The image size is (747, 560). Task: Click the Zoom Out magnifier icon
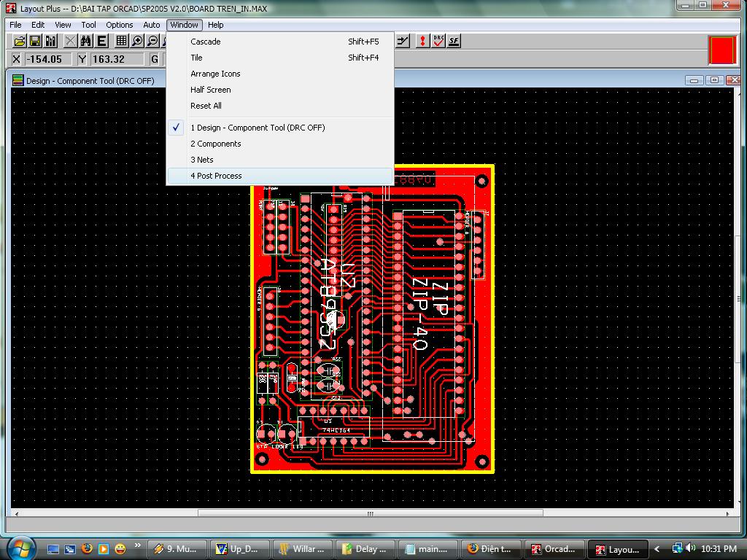point(152,41)
